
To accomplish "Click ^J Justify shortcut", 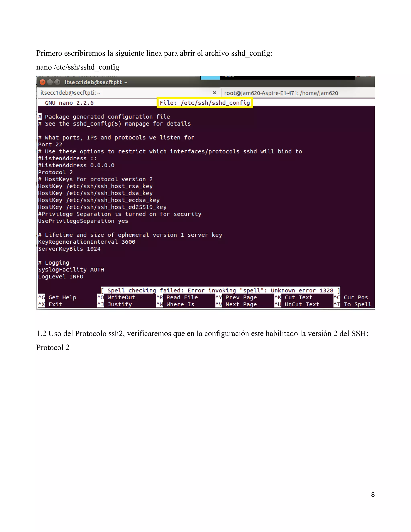I will (x=114, y=305).
